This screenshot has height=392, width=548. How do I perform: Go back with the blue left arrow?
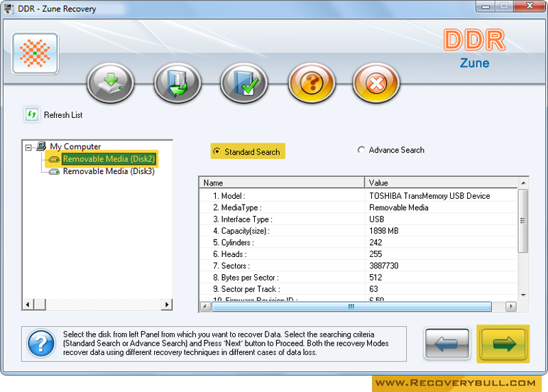447,344
